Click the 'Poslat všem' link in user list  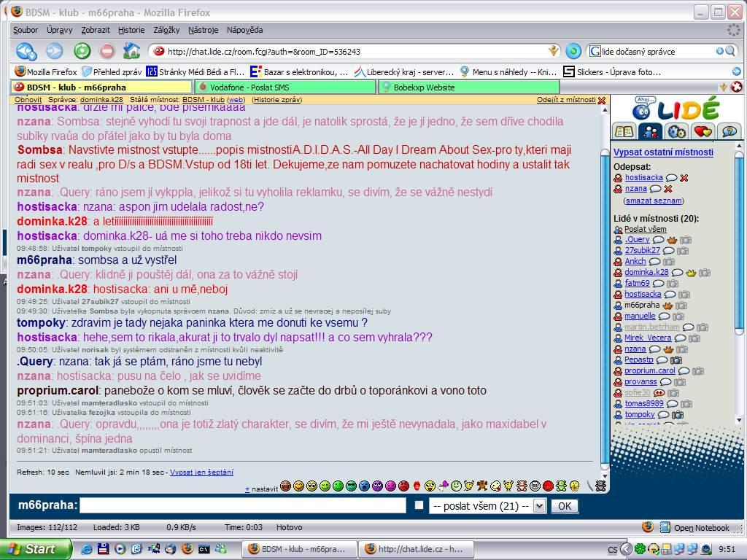point(646,229)
